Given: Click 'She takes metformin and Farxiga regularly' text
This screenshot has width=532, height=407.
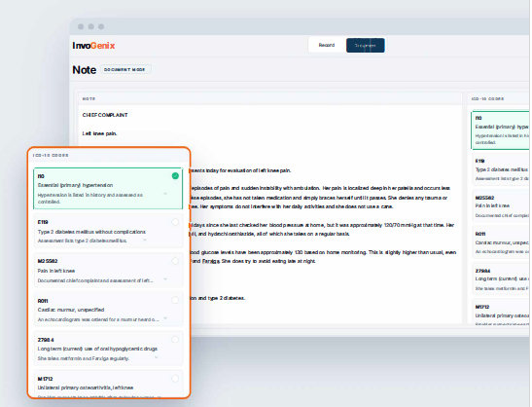Looking at the screenshot, I should pyautogui.click(x=84, y=358).
